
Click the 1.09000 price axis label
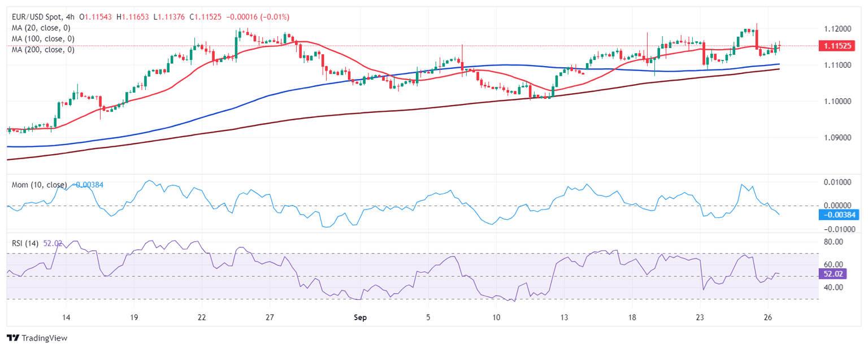tap(836, 137)
